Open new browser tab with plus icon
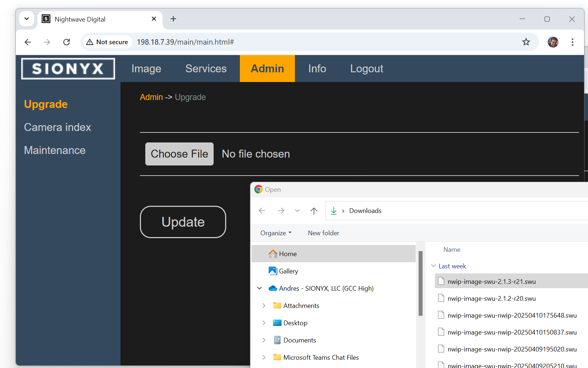Image resolution: width=588 pixels, height=368 pixels. point(173,19)
